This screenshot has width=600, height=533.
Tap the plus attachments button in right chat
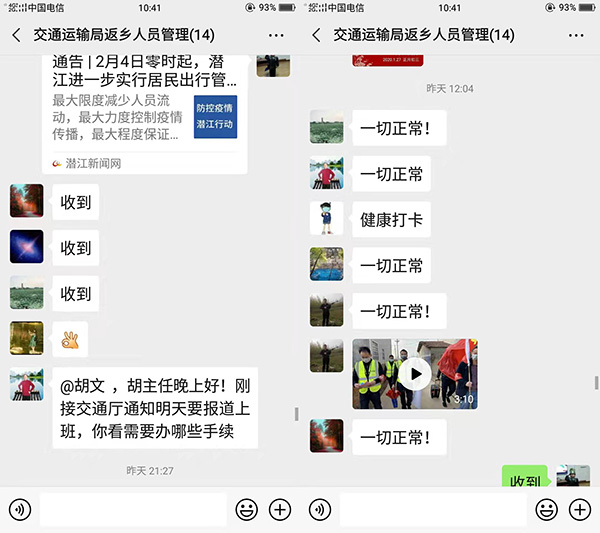point(580,509)
